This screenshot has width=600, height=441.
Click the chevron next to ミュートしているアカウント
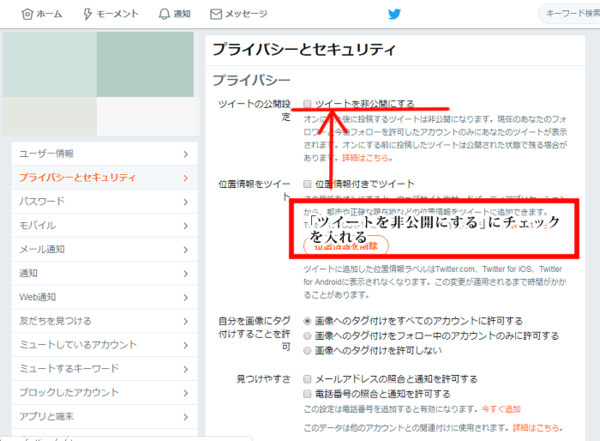pos(186,345)
